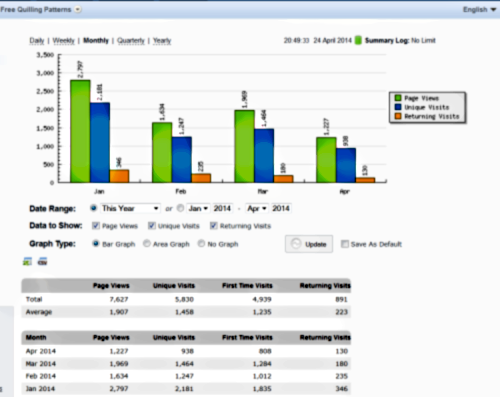The width and height of the screenshot is (500, 397).
Task: Toggle the Unique Visits checkbox
Action: pos(152,226)
